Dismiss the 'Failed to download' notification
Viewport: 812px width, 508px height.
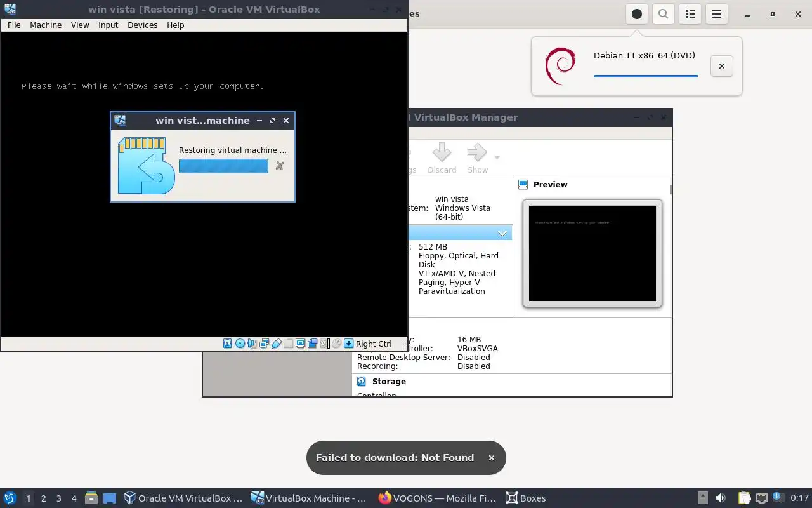click(491, 458)
